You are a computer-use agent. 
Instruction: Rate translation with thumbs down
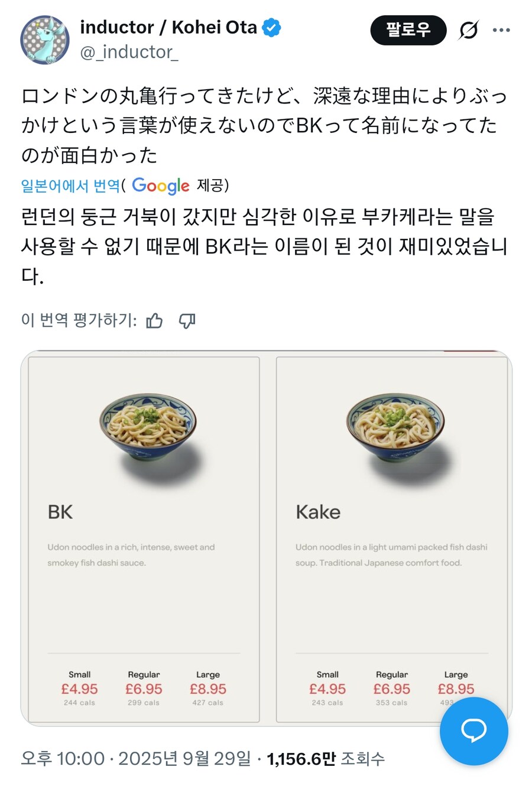187,320
